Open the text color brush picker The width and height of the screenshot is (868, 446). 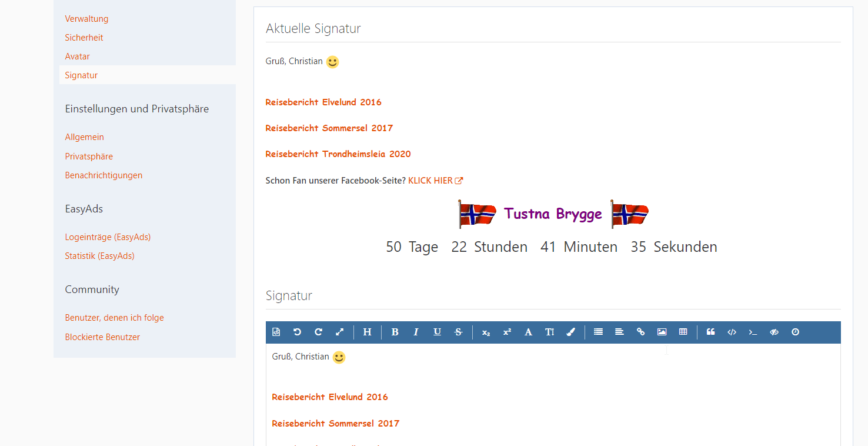[x=570, y=332]
